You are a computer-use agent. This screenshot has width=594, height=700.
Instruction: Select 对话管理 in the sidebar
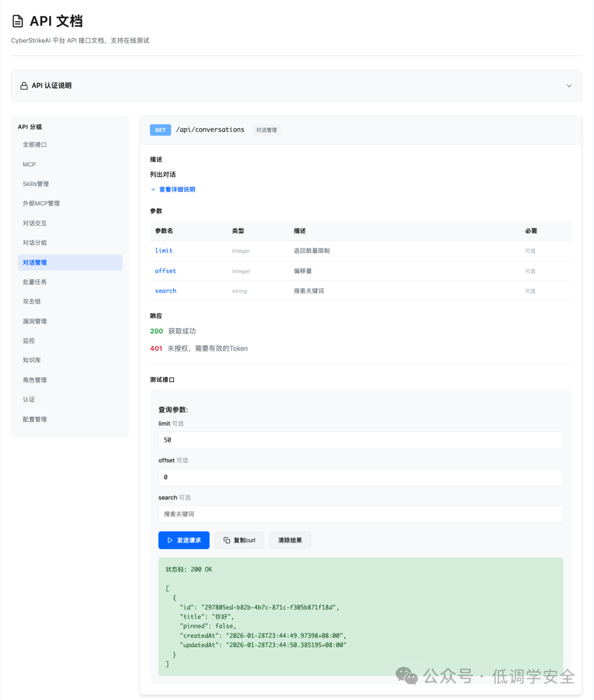pos(70,262)
